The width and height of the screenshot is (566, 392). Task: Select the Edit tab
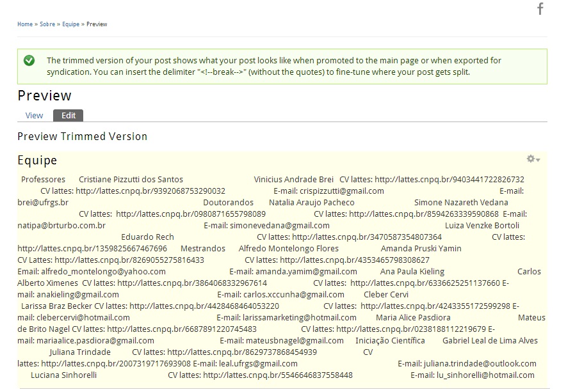tap(69, 116)
